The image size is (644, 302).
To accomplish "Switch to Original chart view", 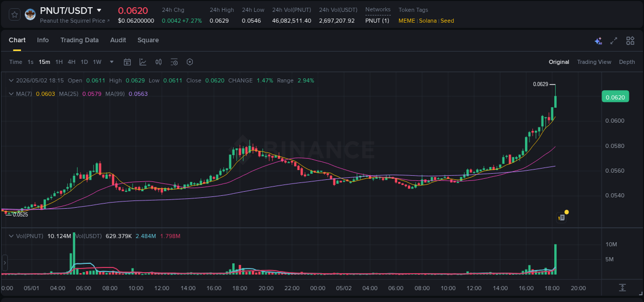I will tap(559, 62).
